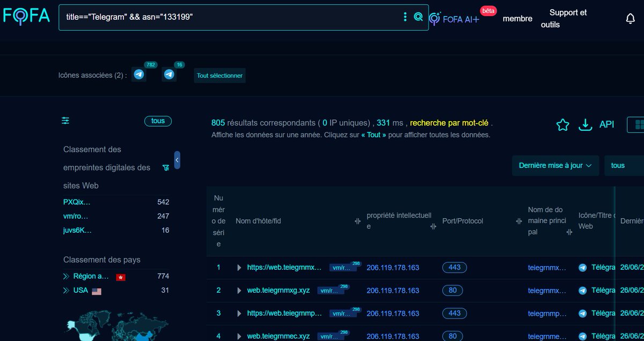
Task: Click port 80 badge in row 4
Action: click(452, 336)
